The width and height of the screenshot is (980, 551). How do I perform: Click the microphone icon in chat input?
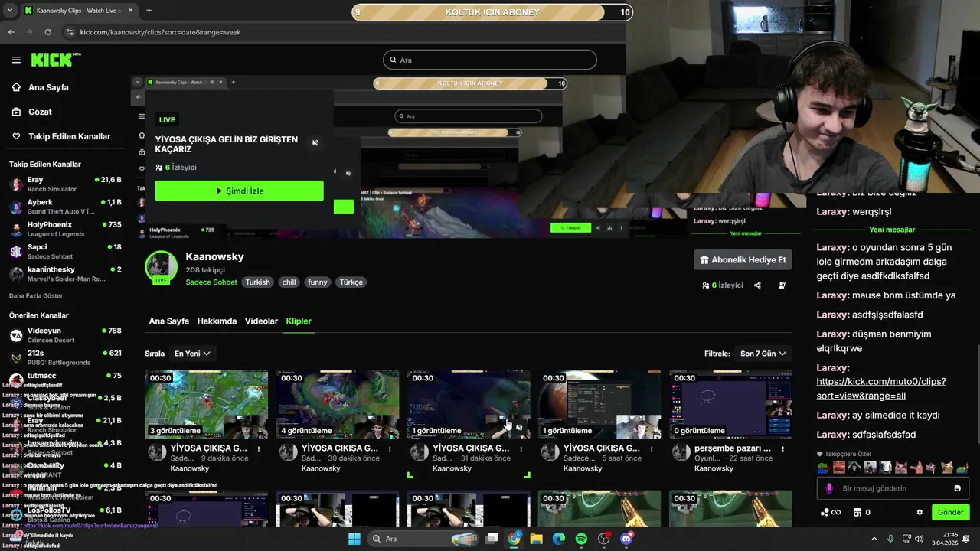coord(829,488)
